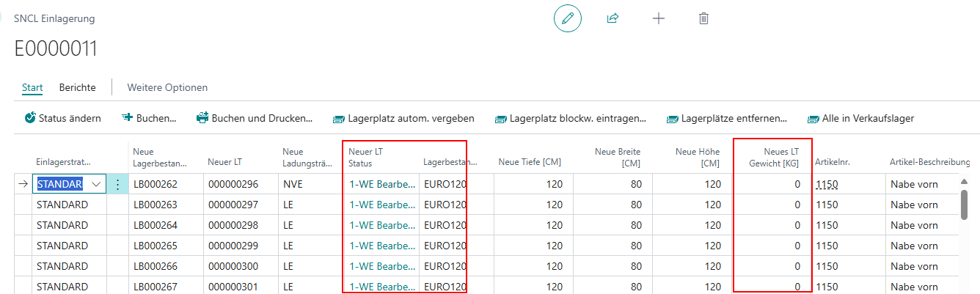Click Lagerplatz blockw. eintragen... action
The width and height of the screenshot is (980, 294).
tap(570, 118)
